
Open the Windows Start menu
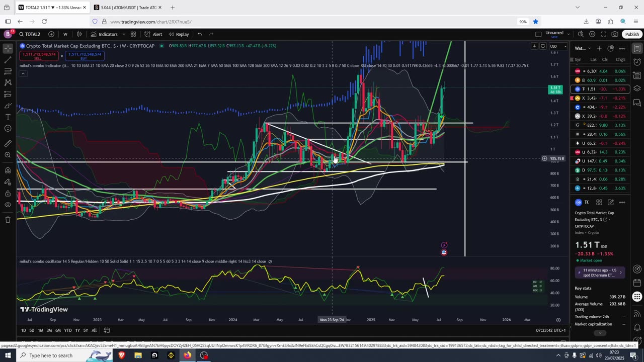click(x=8, y=355)
